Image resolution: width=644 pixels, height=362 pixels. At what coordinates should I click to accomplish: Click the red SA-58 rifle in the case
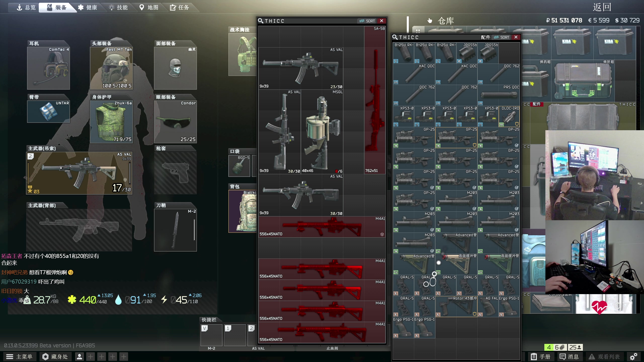click(x=375, y=101)
